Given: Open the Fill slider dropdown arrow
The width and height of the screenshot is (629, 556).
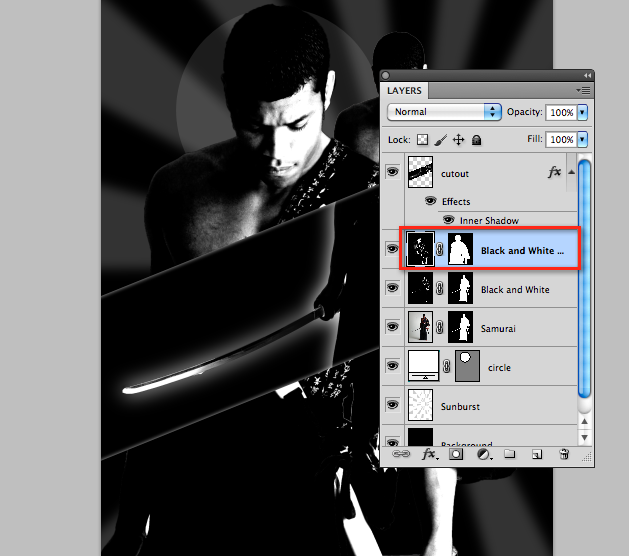Looking at the screenshot, I should [582, 140].
